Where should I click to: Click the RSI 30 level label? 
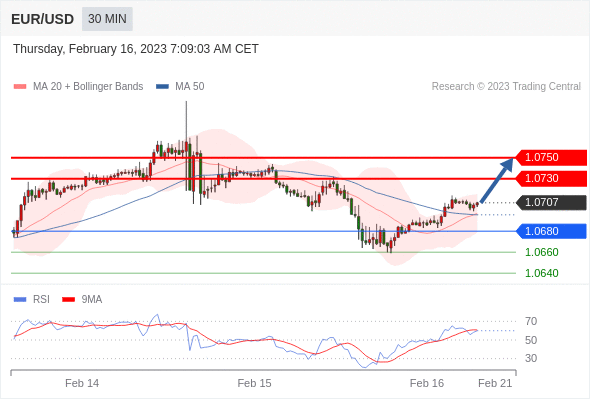pos(531,358)
